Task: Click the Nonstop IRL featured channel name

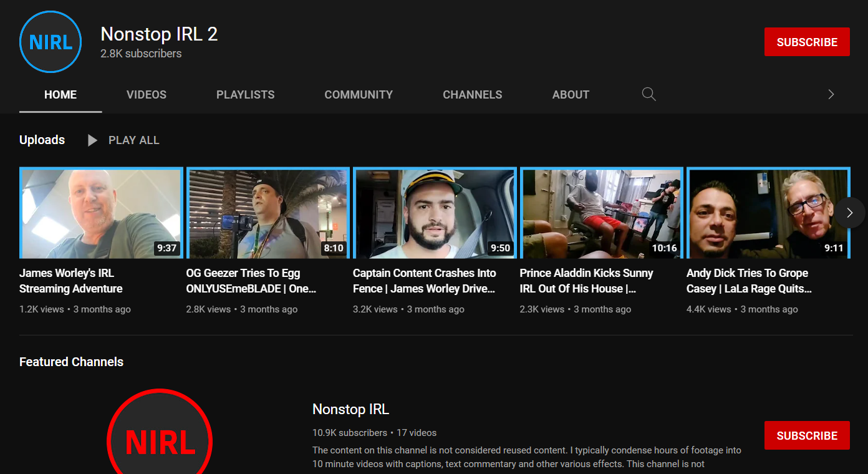Action: click(x=350, y=409)
